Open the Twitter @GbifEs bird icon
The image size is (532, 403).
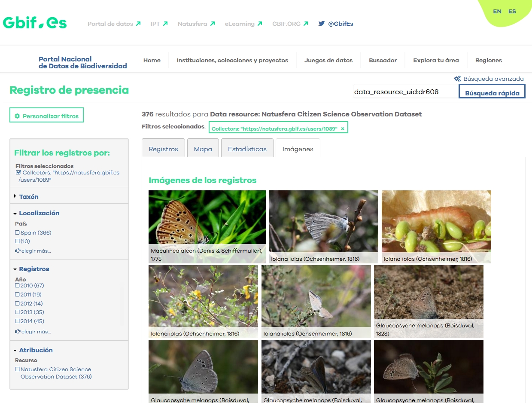point(321,24)
